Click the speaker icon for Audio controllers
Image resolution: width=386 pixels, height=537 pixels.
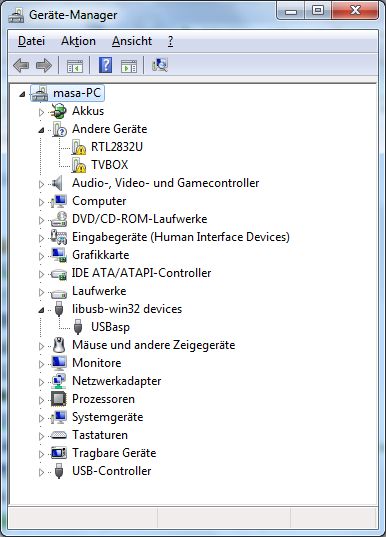58,183
